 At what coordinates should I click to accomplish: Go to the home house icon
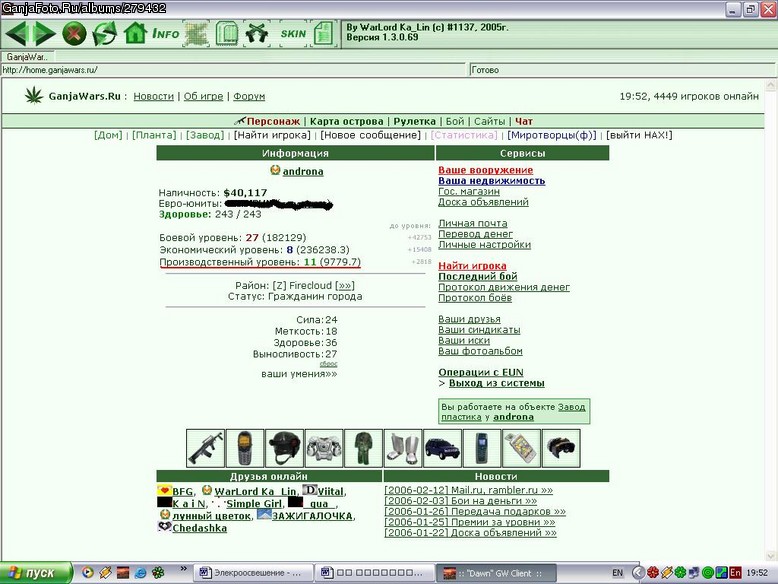coord(135,34)
